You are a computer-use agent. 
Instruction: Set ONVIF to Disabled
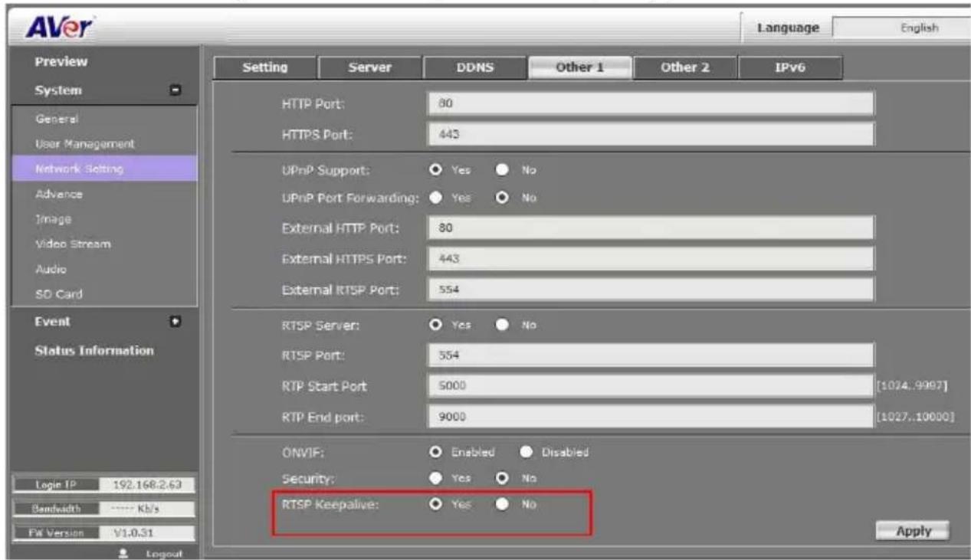point(526,452)
